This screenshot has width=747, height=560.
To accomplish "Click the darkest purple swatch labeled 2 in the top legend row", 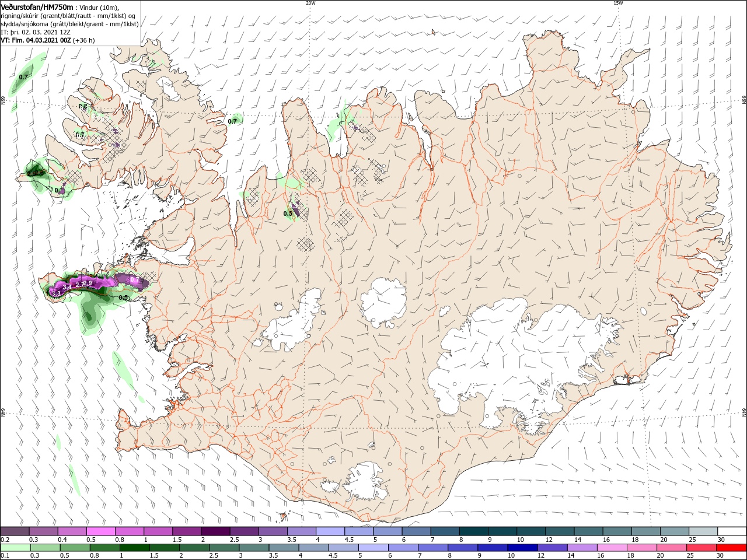I will click(215, 531).
